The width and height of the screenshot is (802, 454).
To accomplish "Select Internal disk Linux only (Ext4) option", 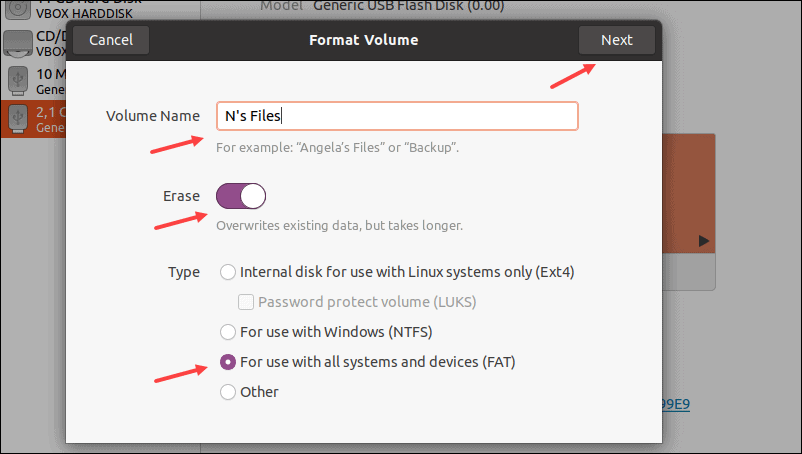I will 228,272.
